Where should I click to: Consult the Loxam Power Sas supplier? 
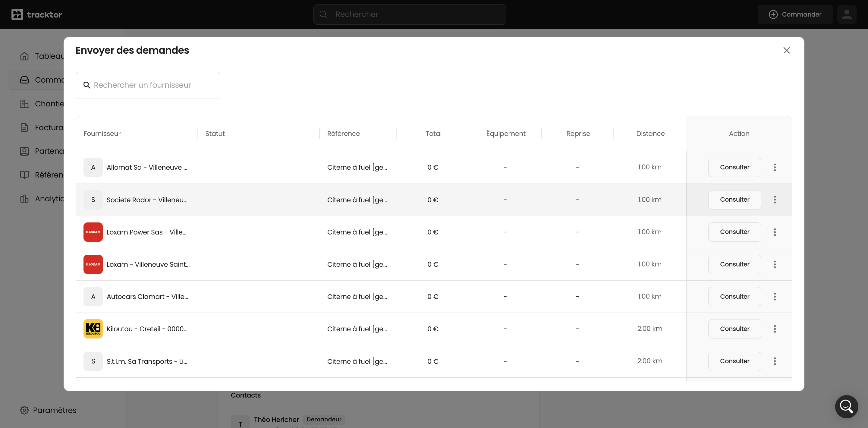[734, 232]
